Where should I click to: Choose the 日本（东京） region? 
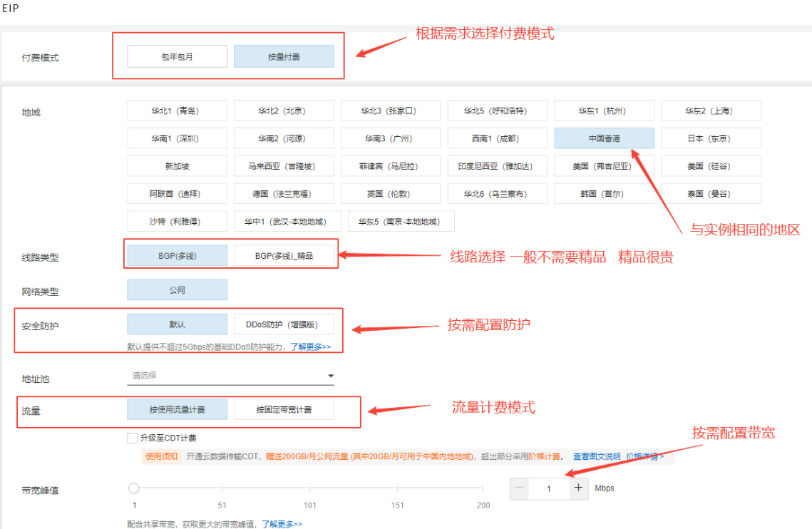pos(711,138)
